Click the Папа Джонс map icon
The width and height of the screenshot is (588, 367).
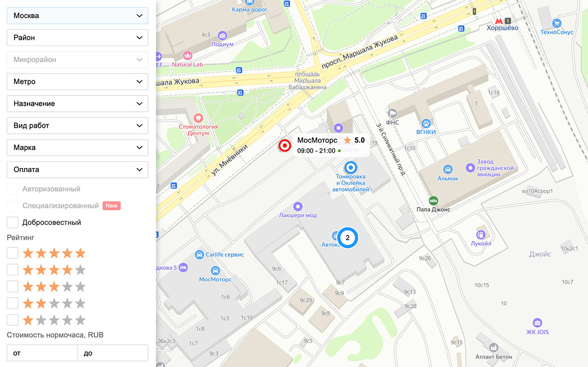pos(433,200)
